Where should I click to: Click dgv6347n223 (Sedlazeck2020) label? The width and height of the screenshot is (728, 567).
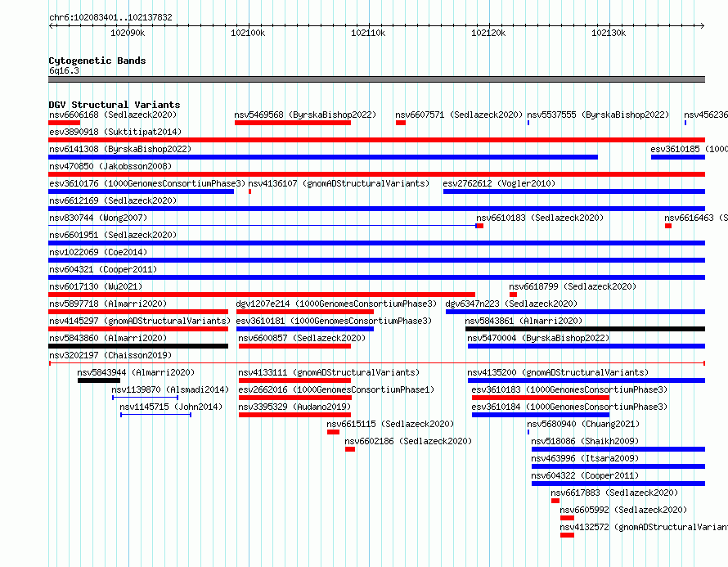511,304
